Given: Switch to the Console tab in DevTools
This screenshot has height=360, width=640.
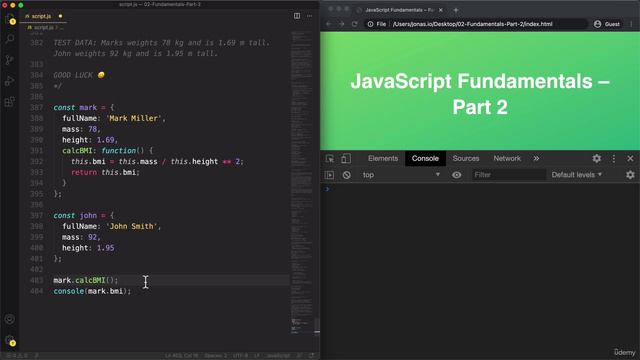Looking at the screenshot, I should coord(425,158).
